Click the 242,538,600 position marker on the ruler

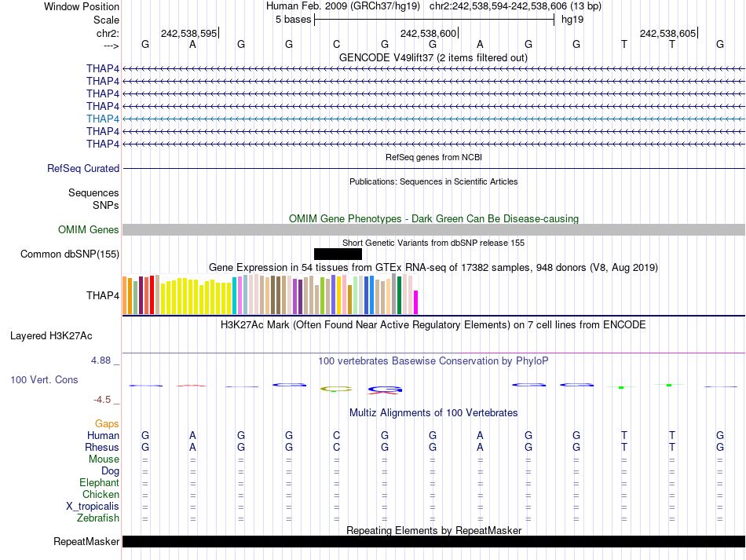tap(429, 33)
